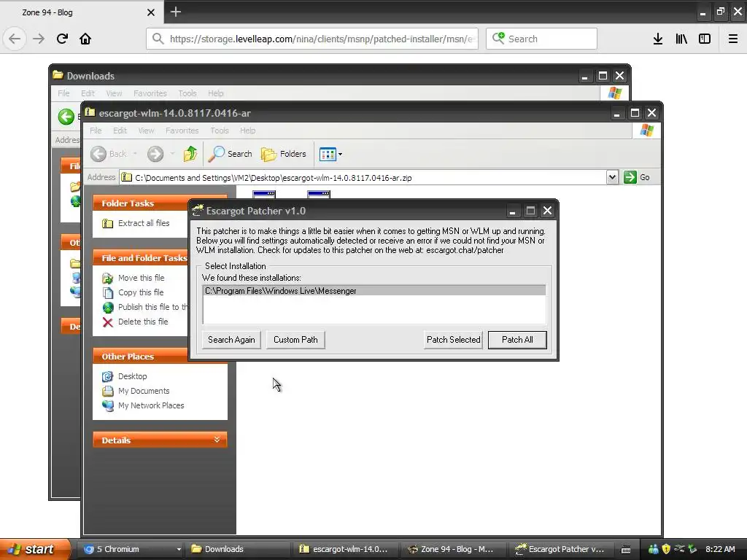Click Up folder icon in escargot window
The height and width of the screenshot is (560, 747).
coord(190,154)
